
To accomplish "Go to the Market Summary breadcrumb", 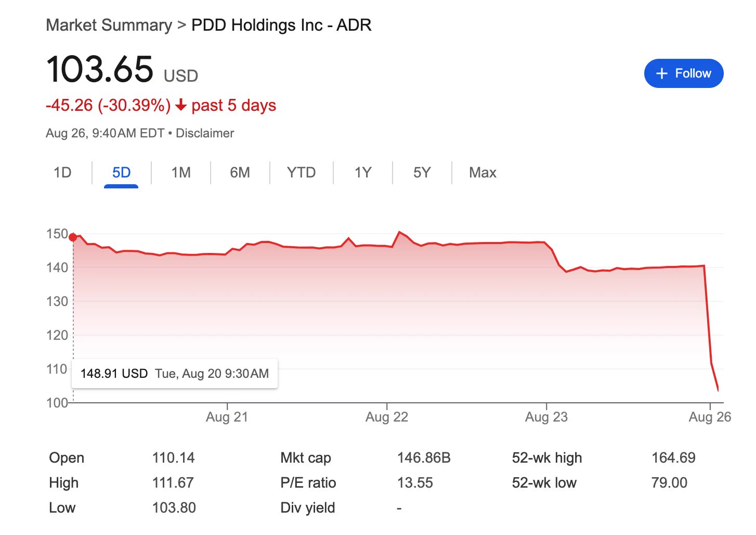I will coord(109,25).
